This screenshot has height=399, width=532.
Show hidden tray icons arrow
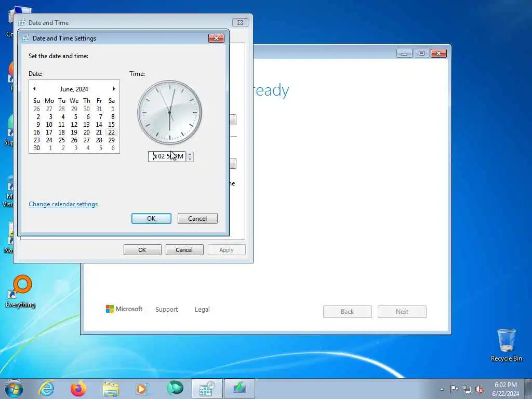pyautogui.click(x=442, y=389)
